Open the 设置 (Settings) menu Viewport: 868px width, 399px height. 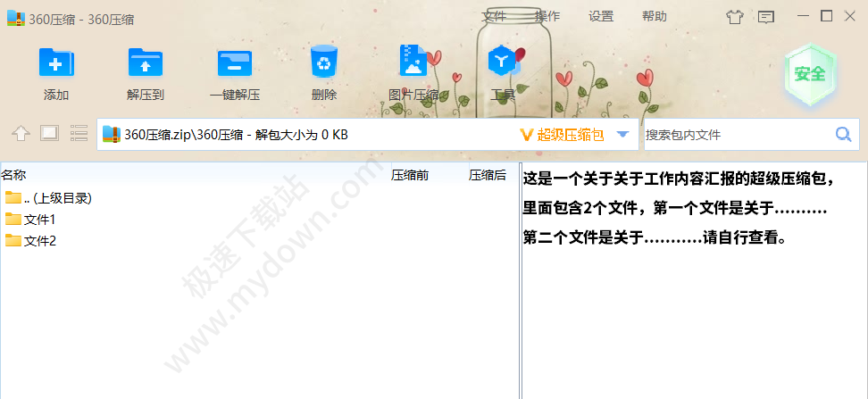tap(601, 17)
